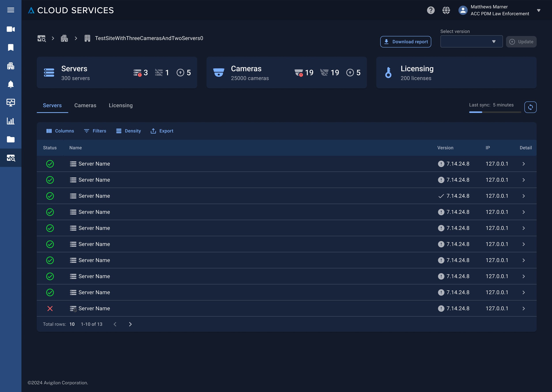Open the bookmarks icon in sidebar

(11, 47)
